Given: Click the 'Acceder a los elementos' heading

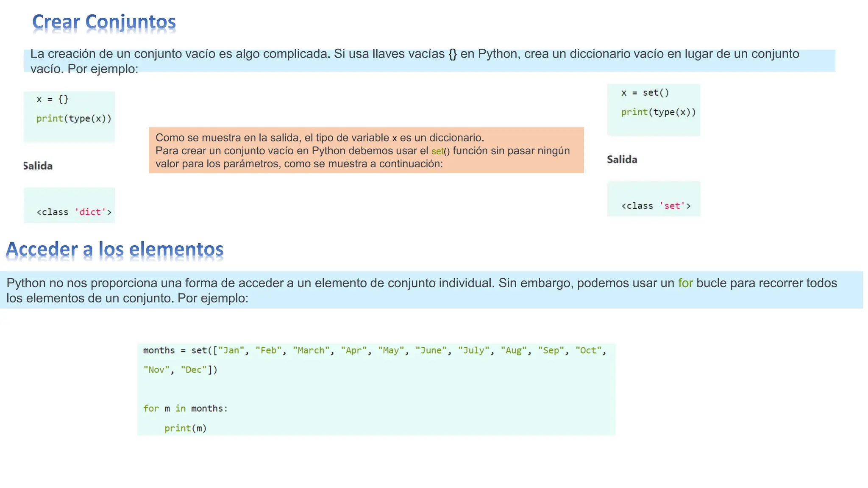Looking at the screenshot, I should 114,249.
